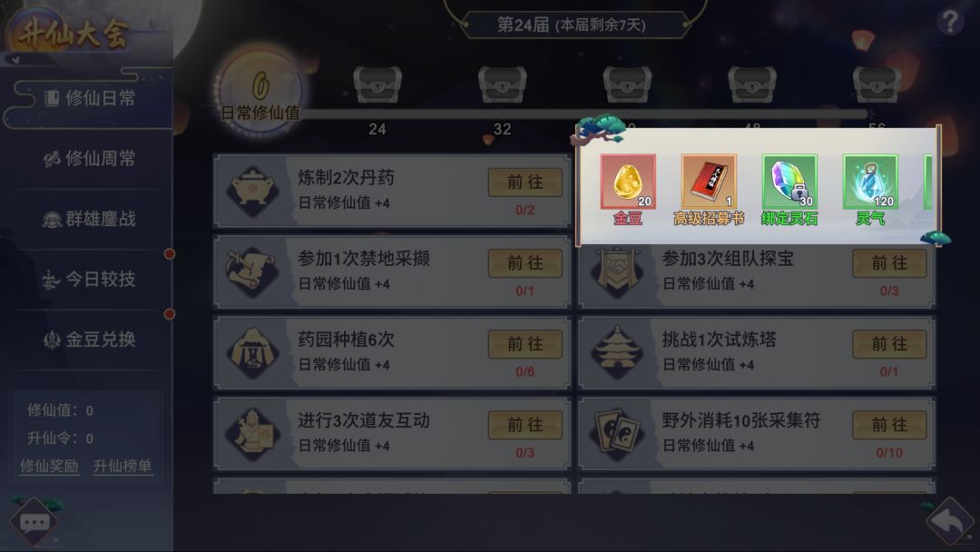The height and width of the screenshot is (552, 980).
Task: Switch to the 修仙周常 tab
Action: [89, 159]
